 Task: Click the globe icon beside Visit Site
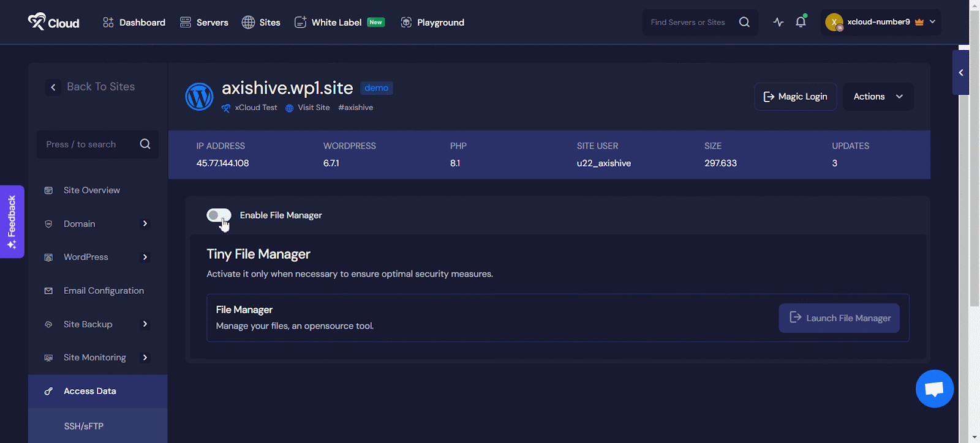click(x=289, y=108)
